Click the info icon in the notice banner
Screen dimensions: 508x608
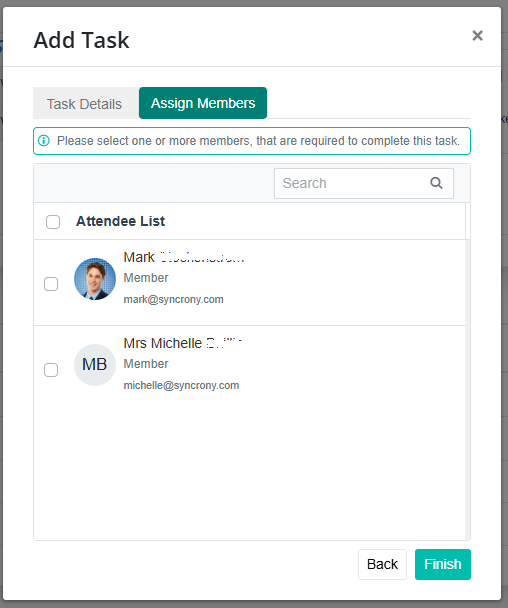44,140
